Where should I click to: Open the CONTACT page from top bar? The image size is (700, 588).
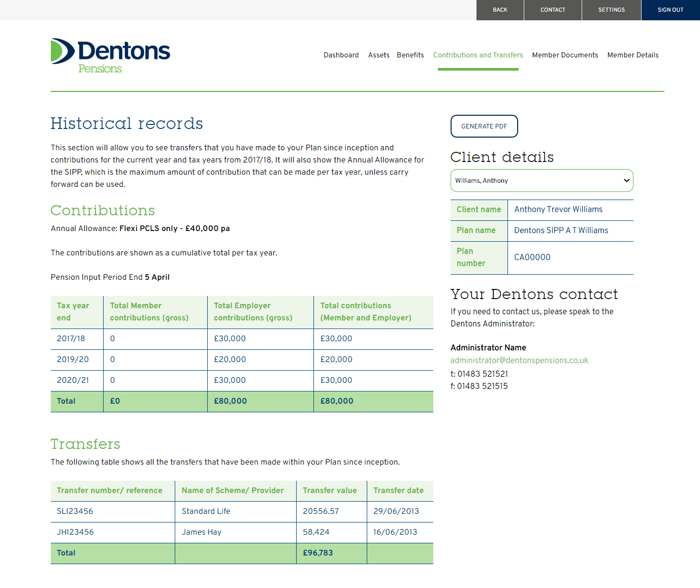(x=553, y=10)
